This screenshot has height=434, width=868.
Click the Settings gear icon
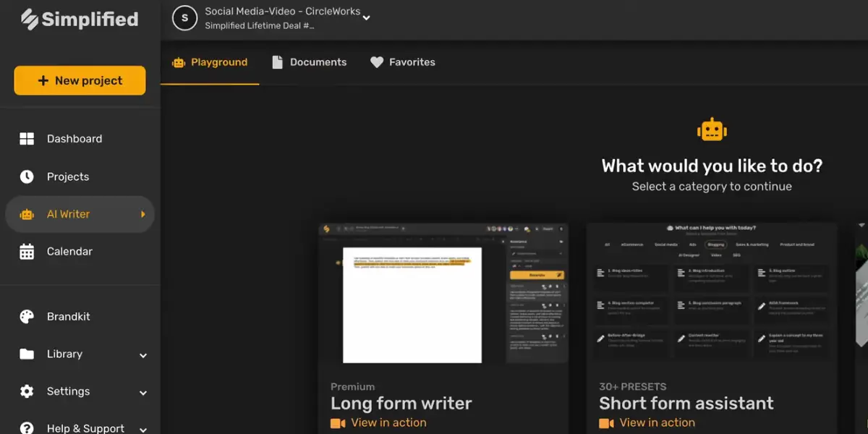click(27, 391)
